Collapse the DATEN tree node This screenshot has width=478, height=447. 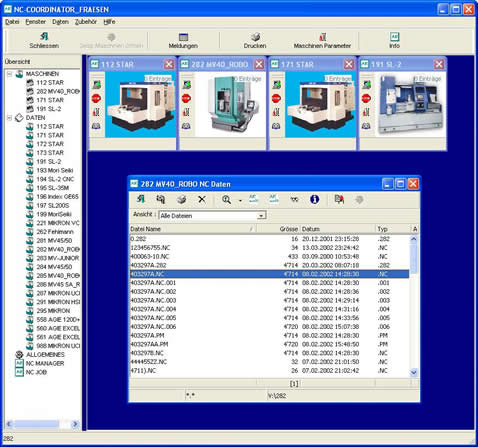pos(10,118)
